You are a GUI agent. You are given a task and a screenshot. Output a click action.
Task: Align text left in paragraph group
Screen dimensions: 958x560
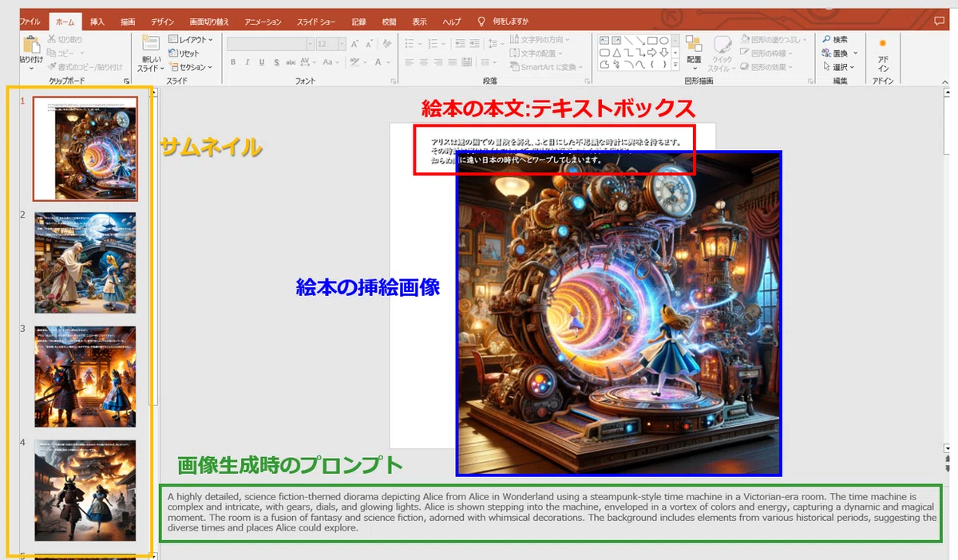(x=410, y=62)
